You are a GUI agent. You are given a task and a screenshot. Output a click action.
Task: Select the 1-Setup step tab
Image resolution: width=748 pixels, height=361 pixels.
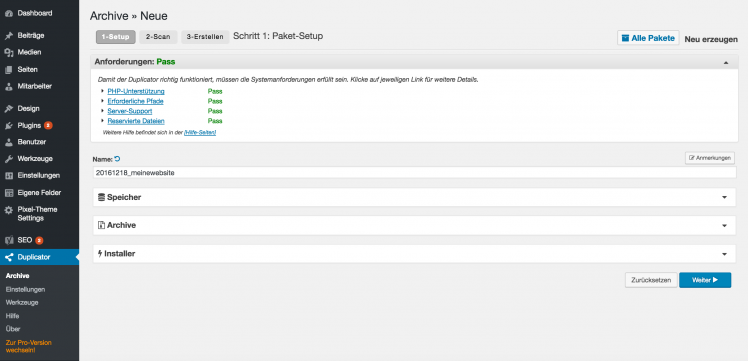tap(115, 37)
